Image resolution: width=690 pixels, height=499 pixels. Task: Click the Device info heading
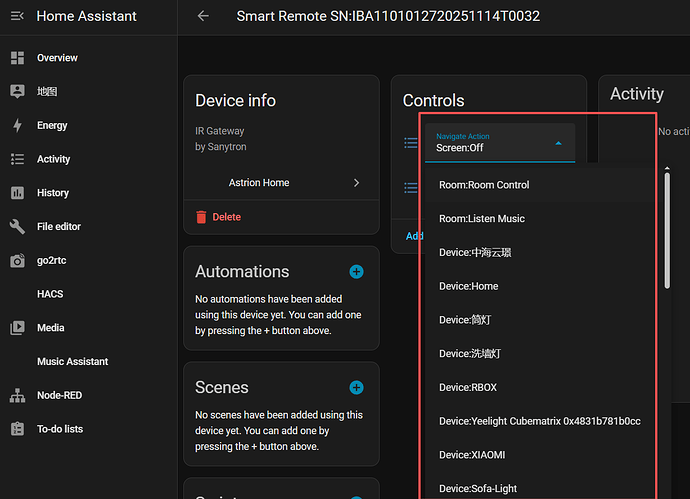click(x=235, y=101)
